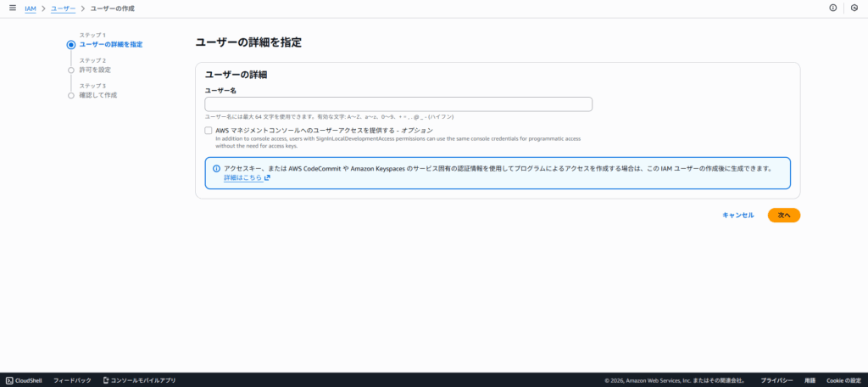
Task: Open the プライバシー footer link
Action: [776, 380]
